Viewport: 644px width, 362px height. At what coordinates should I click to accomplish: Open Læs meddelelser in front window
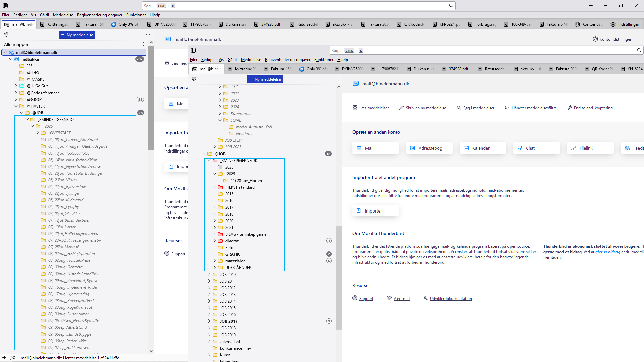(370, 108)
